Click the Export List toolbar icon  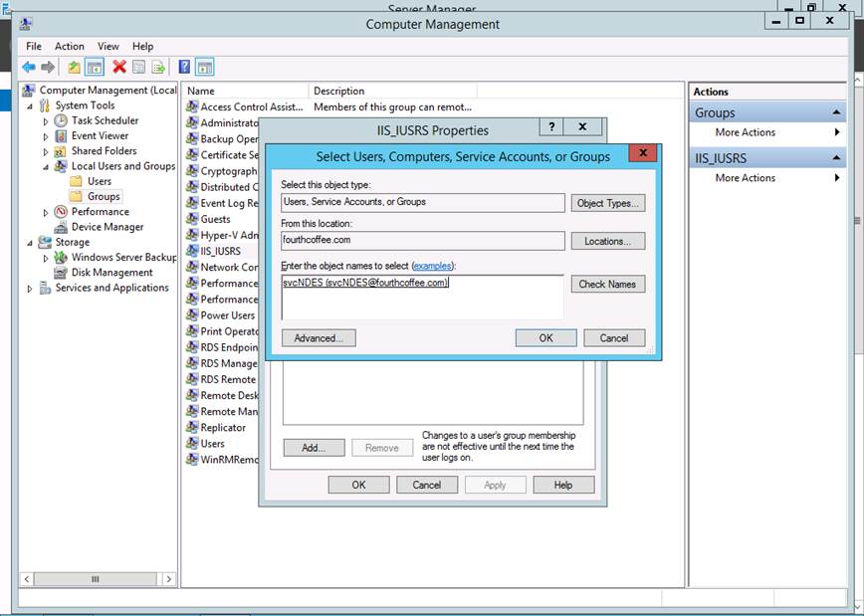coord(157,67)
